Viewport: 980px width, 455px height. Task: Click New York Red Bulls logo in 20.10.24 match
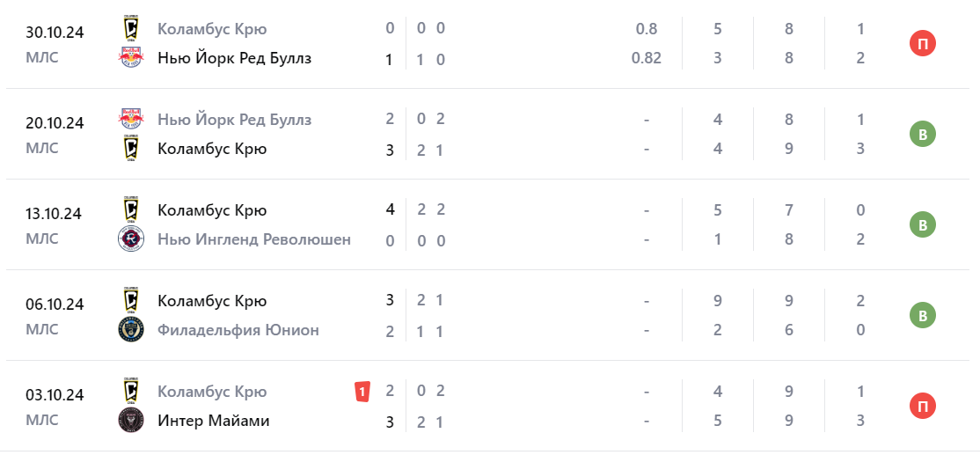click(130, 120)
